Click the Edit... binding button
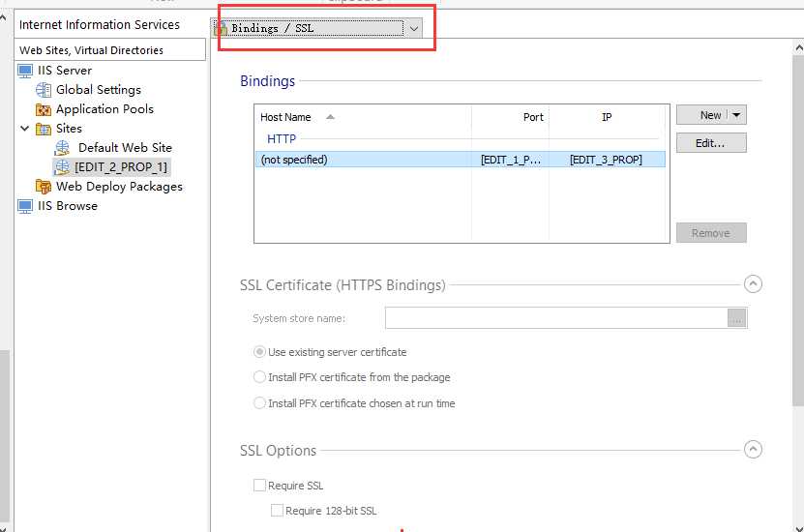Screen dimensions: 804x532 pyautogui.click(x=711, y=143)
